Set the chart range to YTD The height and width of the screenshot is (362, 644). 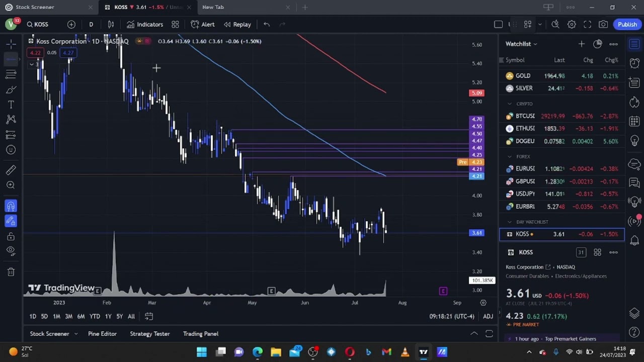[x=95, y=316]
